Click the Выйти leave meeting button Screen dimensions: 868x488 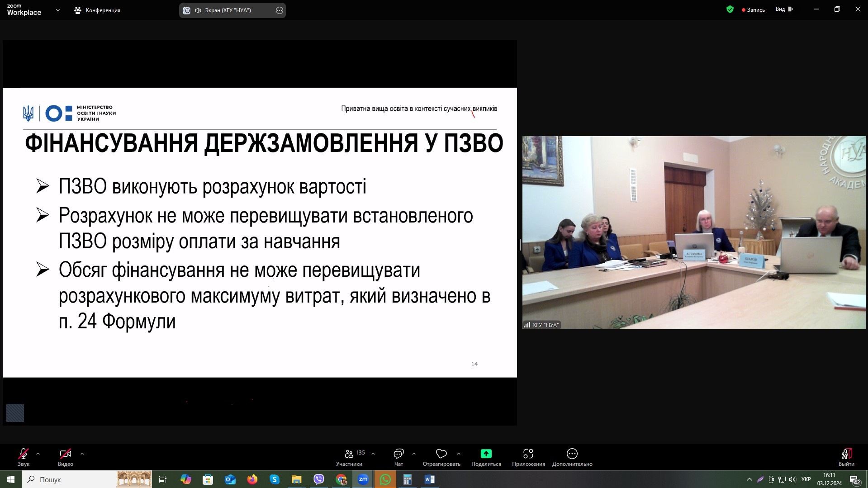[x=846, y=457]
